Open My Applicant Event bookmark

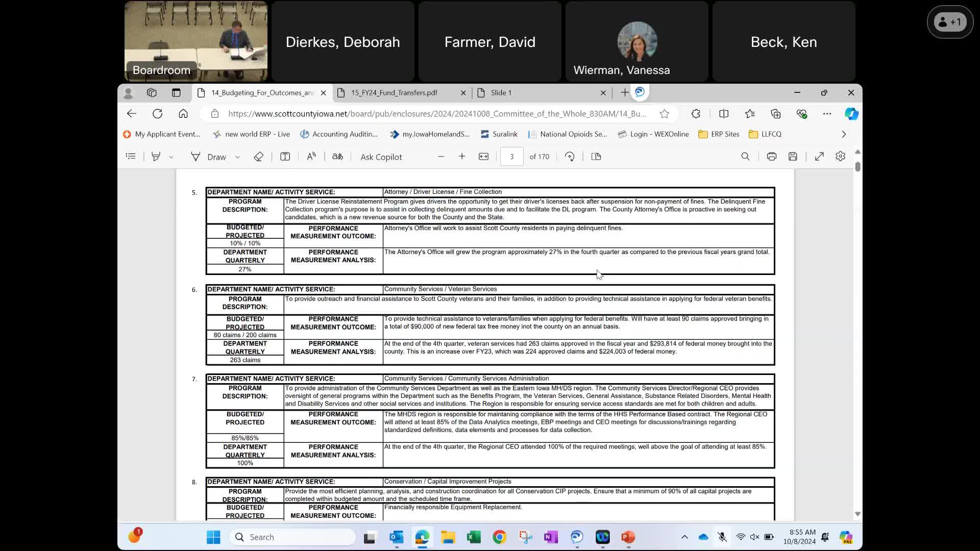pos(162,134)
